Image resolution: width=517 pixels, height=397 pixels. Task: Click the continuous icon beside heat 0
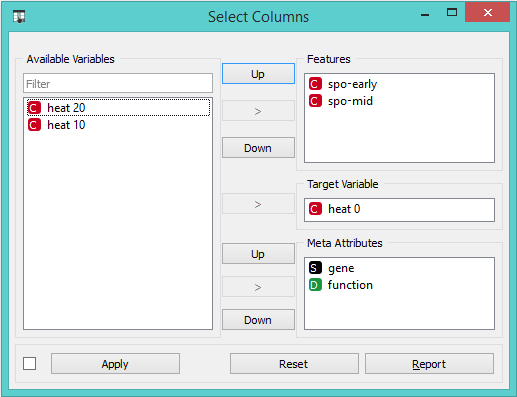pos(315,209)
